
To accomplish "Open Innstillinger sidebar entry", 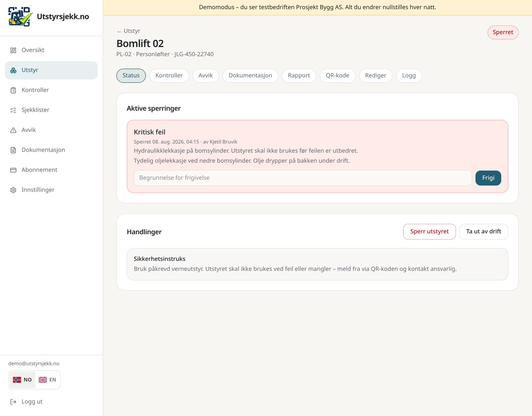I will pyautogui.click(x=51, y=190).
